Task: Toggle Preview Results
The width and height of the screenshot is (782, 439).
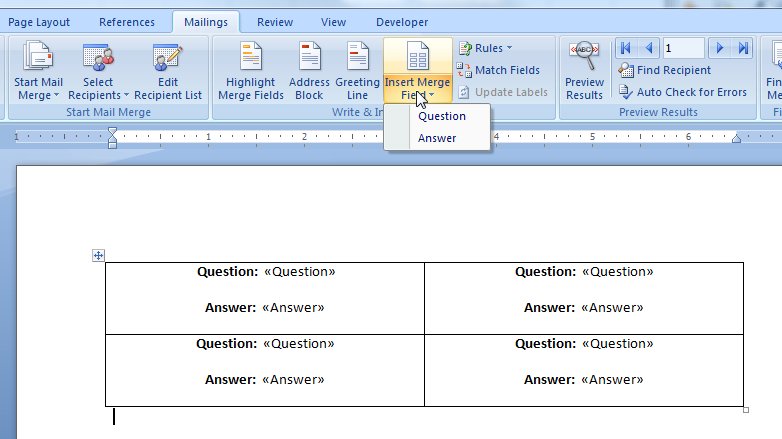Action: coord(584,71)
